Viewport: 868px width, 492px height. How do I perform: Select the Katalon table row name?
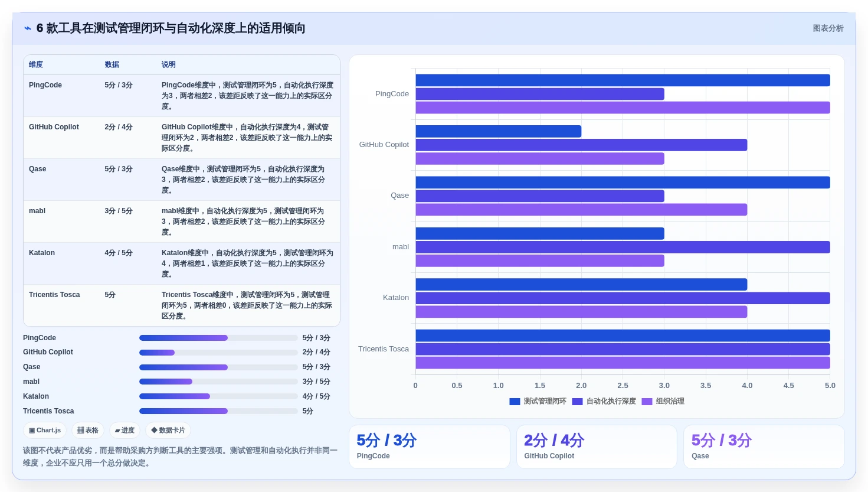[42, 253]
